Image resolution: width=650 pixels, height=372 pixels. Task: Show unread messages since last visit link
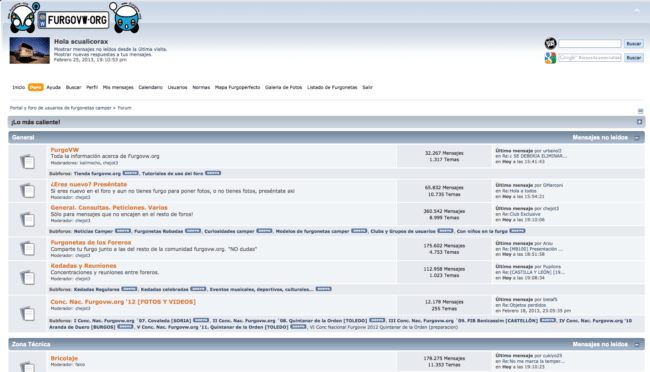point(111,49)
